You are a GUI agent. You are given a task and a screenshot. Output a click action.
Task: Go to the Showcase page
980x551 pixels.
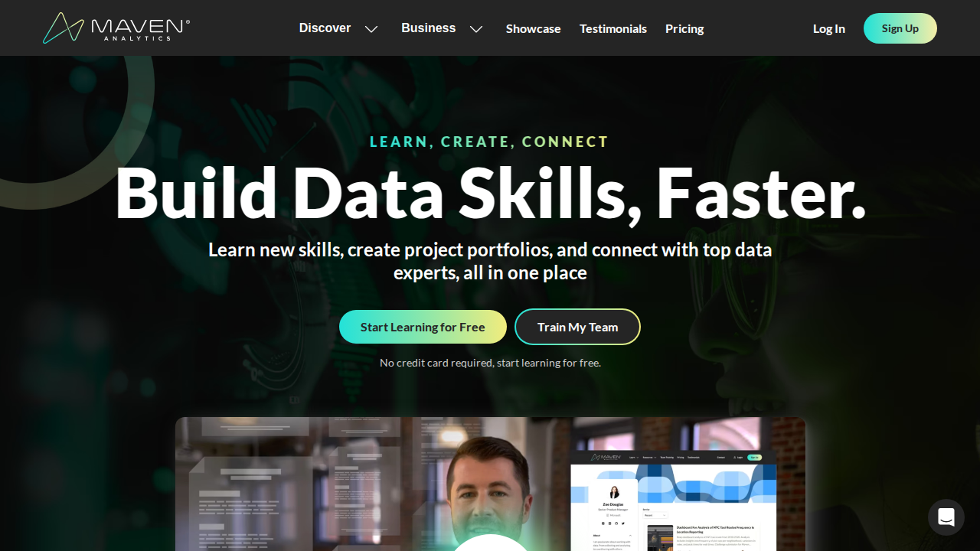point(533,29)
